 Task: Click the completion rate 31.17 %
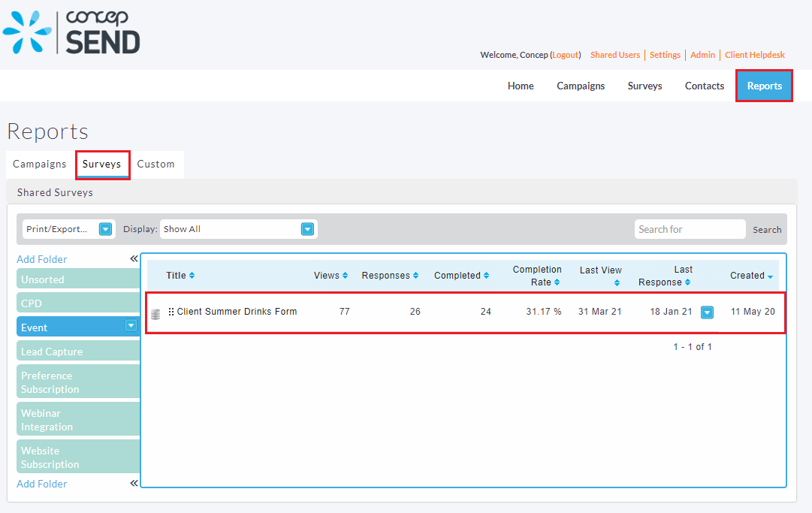click(544, 312)
